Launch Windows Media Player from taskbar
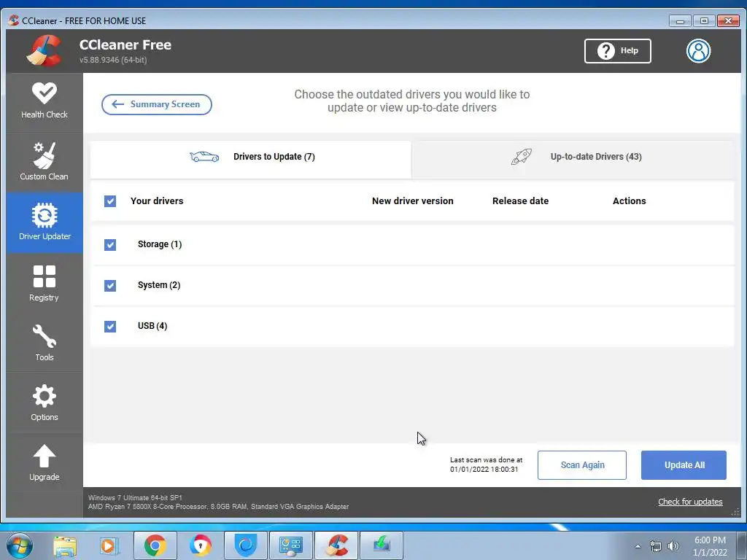This screenshot has height=560, width=747. coord(109,545)
